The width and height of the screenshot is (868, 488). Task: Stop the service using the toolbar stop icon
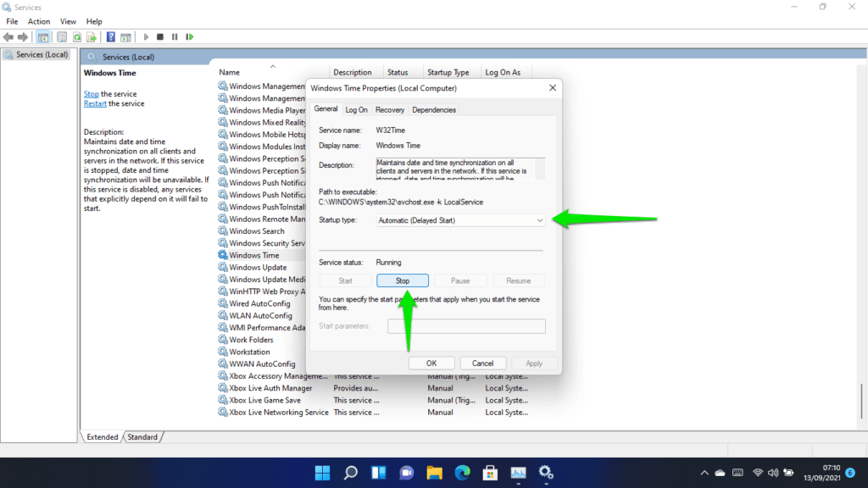pos(161,36)
